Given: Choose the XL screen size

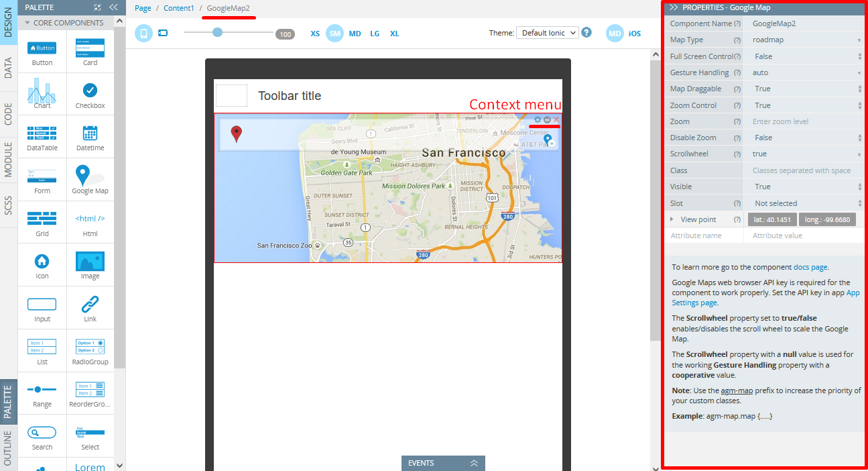Looking at the screenshot, I should click(395, 34).
